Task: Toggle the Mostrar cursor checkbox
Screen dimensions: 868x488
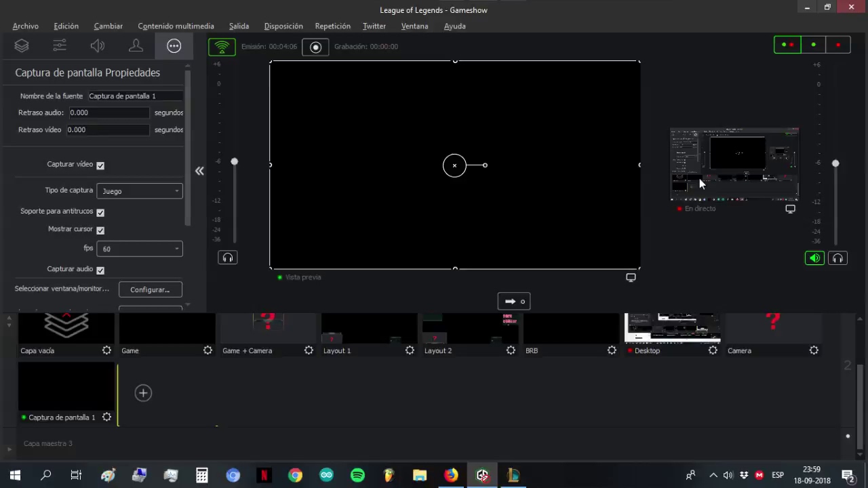Action: coord(100,230)
